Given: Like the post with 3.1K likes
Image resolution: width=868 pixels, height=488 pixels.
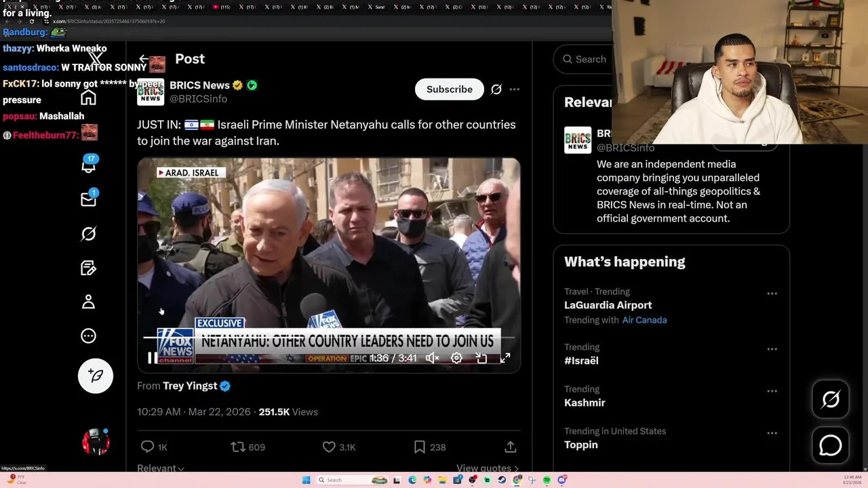Looking at the screenshot, I should (329, 447).
